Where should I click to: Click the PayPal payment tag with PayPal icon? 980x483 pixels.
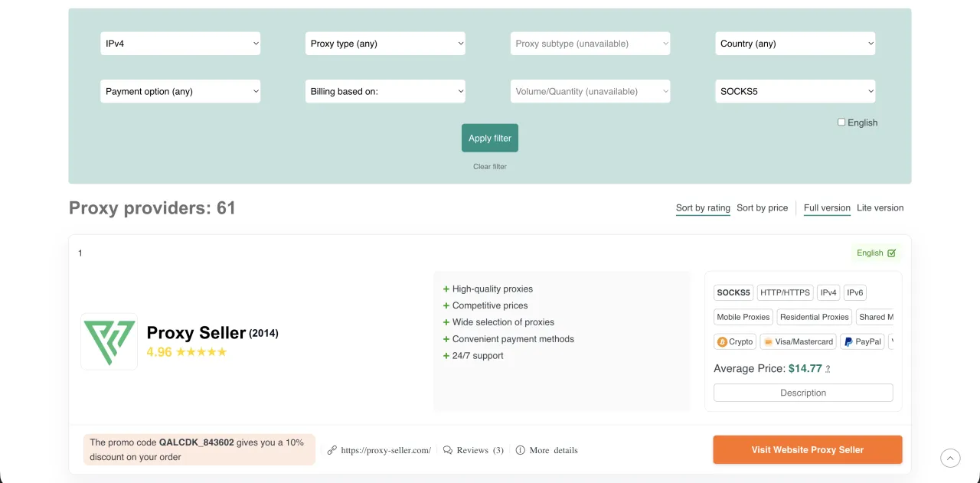coord(862,341)
